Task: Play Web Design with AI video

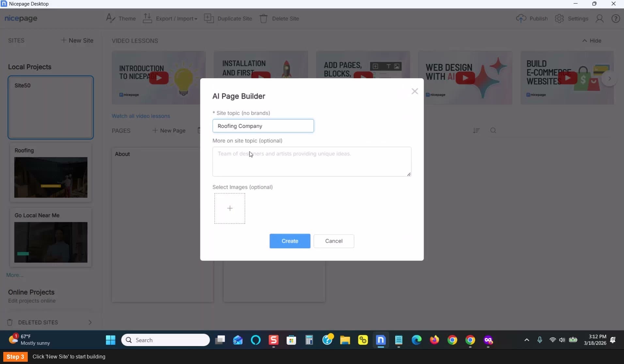Action: [465, 78]
